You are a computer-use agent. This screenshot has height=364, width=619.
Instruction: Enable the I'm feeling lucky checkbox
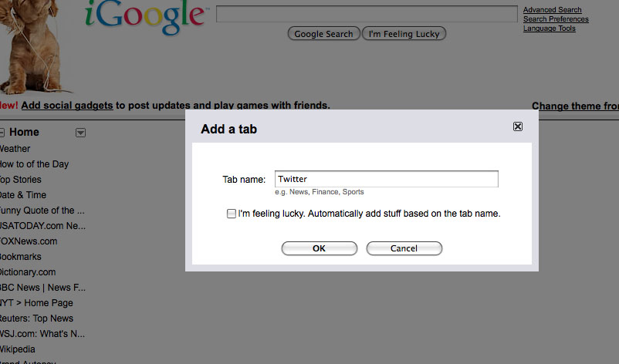[232, 214]
